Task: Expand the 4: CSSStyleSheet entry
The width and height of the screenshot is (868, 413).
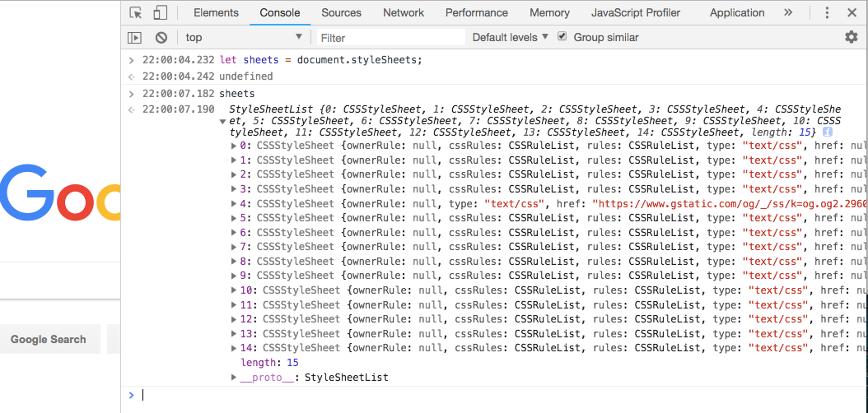Action: point(236,204)
